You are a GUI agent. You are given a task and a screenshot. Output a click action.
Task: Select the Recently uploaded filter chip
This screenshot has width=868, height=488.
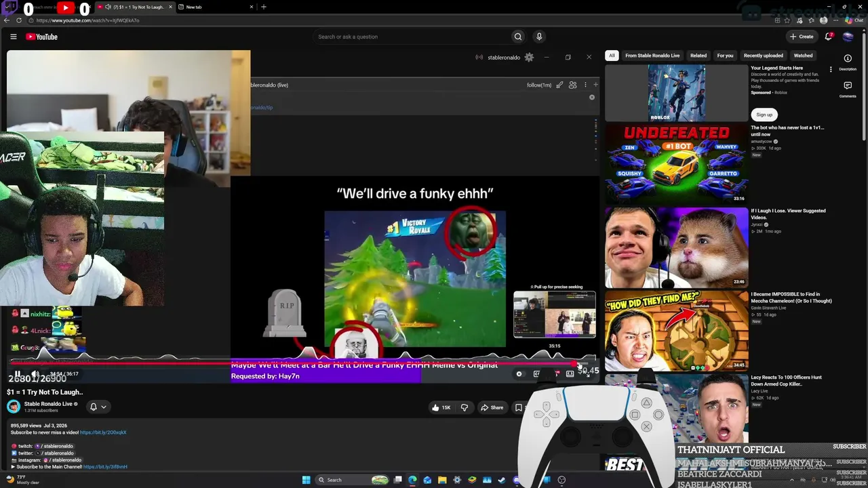764,56
